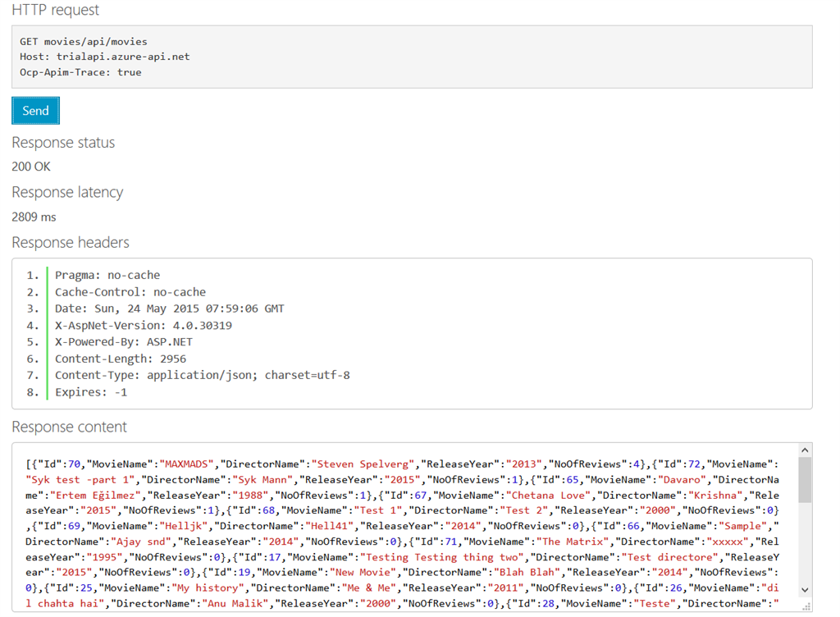Click the X-AspNet-Version header line

tap(143, 326)
